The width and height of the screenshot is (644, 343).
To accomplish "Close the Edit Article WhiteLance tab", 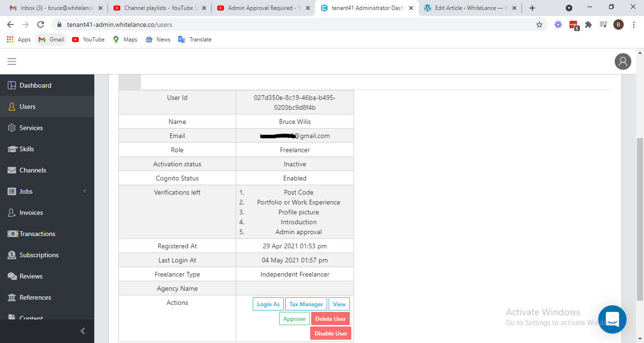I will coord(514,8).
